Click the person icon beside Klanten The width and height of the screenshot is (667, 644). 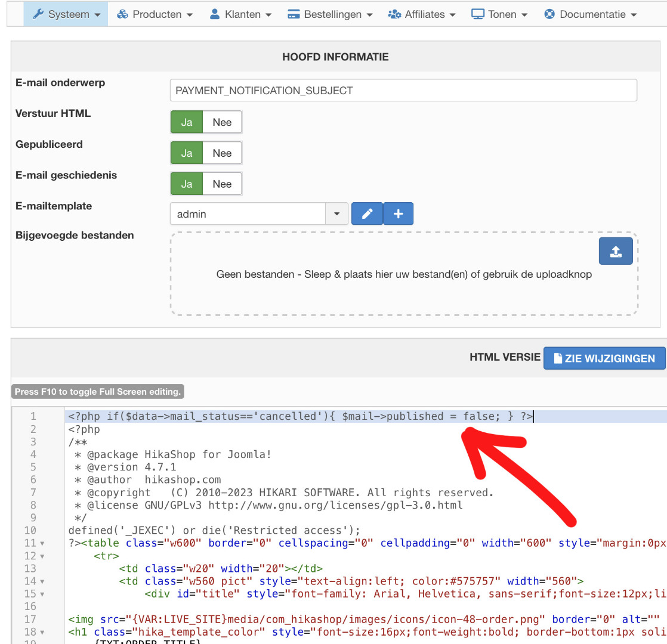[x=215, y=14]
